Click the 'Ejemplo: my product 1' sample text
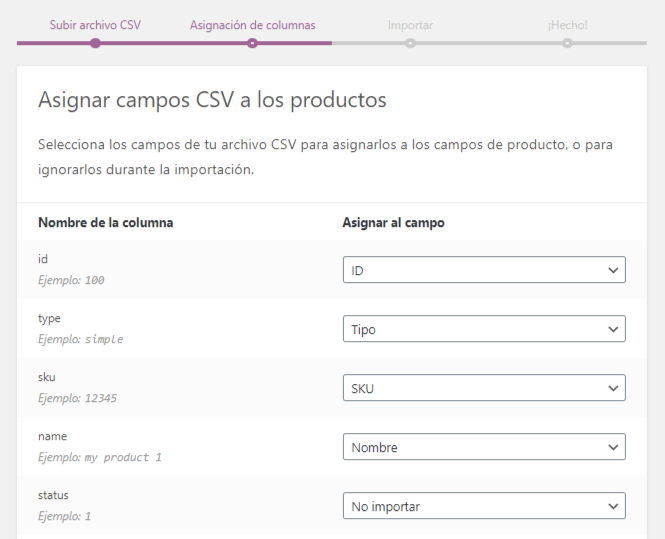 click(x=99, y=457)
